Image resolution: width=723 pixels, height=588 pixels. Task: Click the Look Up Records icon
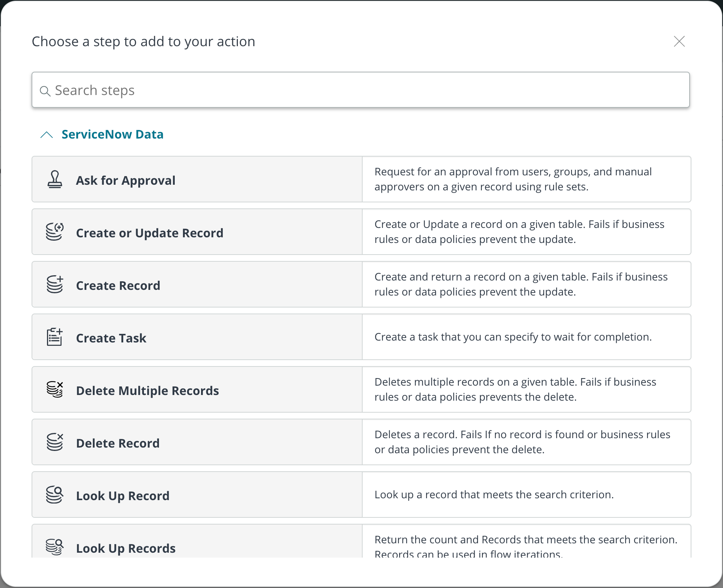(x=54, y=547)
